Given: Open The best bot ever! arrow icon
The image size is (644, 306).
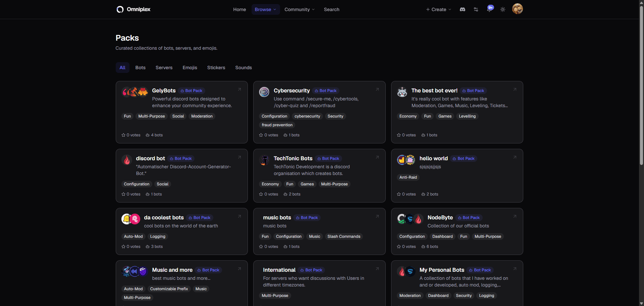Looking at the screenshot, I should 515,89.
